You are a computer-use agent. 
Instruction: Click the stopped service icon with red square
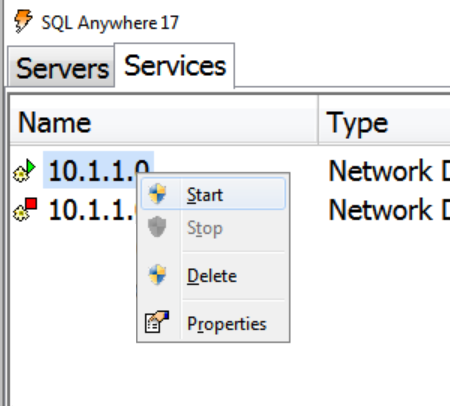coord(25,210)
